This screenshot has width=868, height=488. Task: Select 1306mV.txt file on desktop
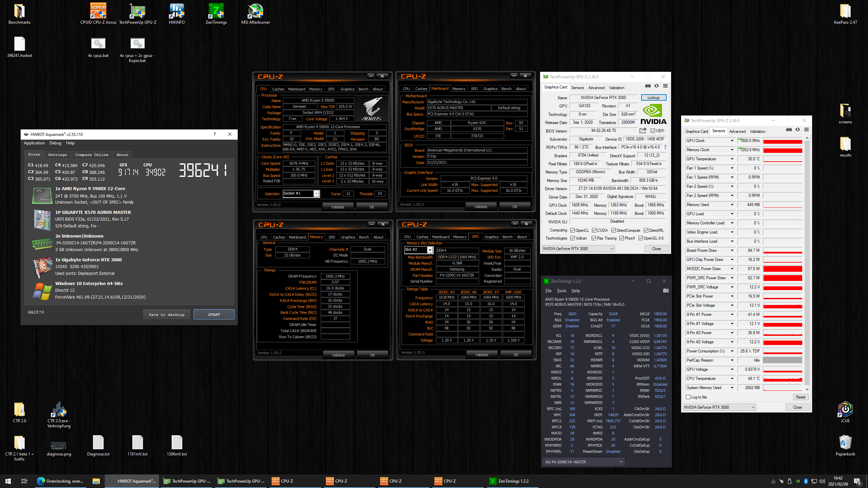177,446
